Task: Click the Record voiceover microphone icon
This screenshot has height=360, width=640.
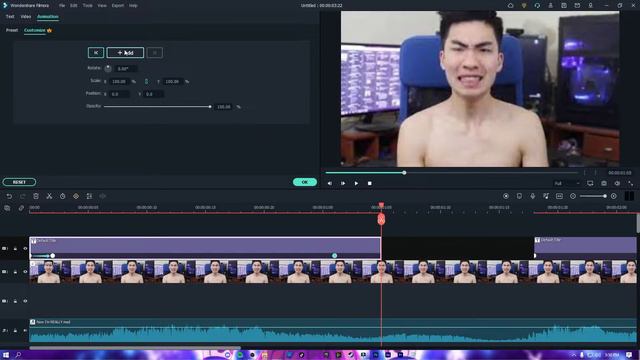Action: (x=533, y=196)
